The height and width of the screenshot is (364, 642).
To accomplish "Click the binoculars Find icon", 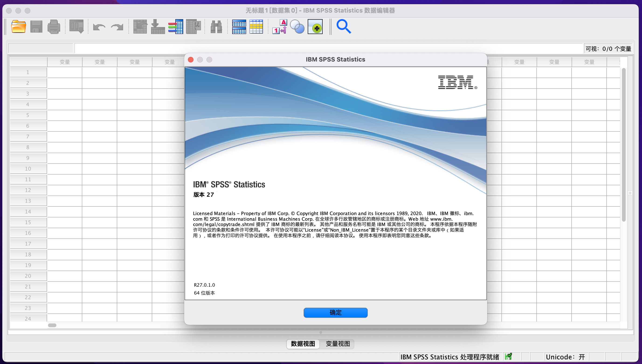I will pos(216,27).
